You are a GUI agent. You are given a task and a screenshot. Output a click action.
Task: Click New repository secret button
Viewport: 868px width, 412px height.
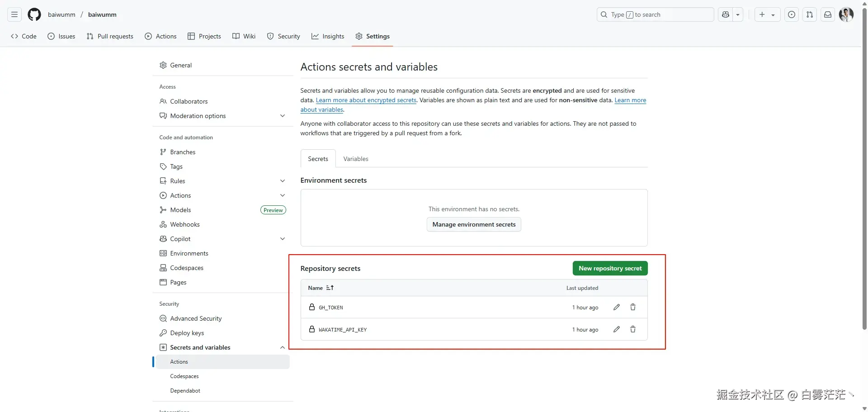(x=610, y=268)
